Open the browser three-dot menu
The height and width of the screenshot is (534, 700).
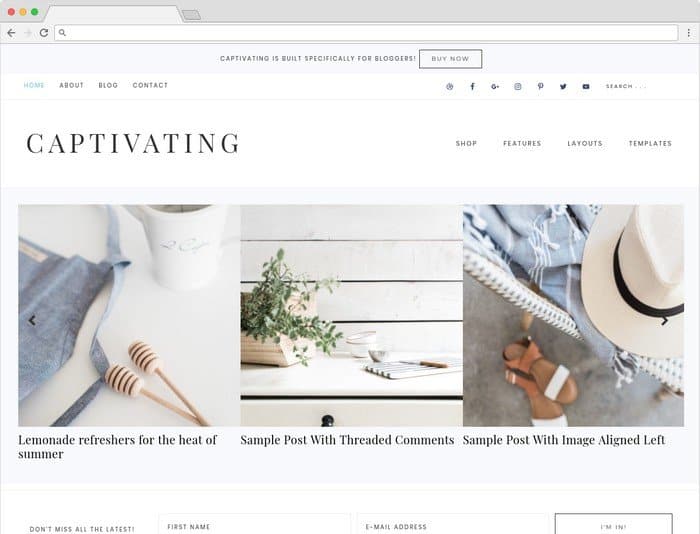point(689,33)
